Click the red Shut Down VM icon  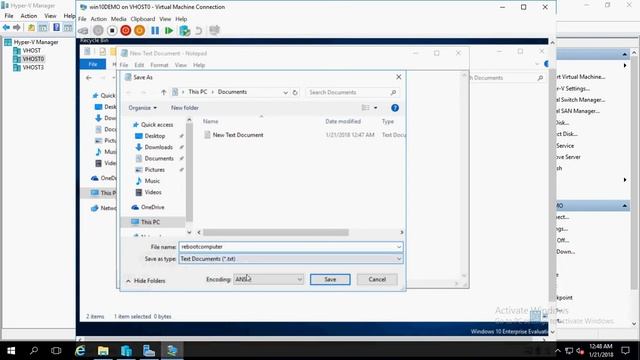coord(126,31)
